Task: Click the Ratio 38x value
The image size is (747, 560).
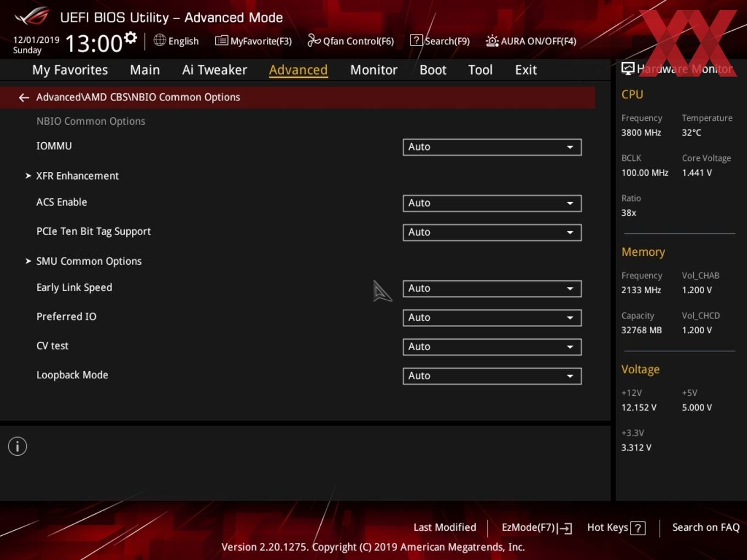Action: 629,212
